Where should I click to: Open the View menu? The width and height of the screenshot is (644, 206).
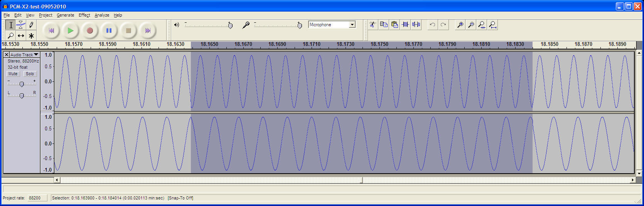(x=30, y=15)
